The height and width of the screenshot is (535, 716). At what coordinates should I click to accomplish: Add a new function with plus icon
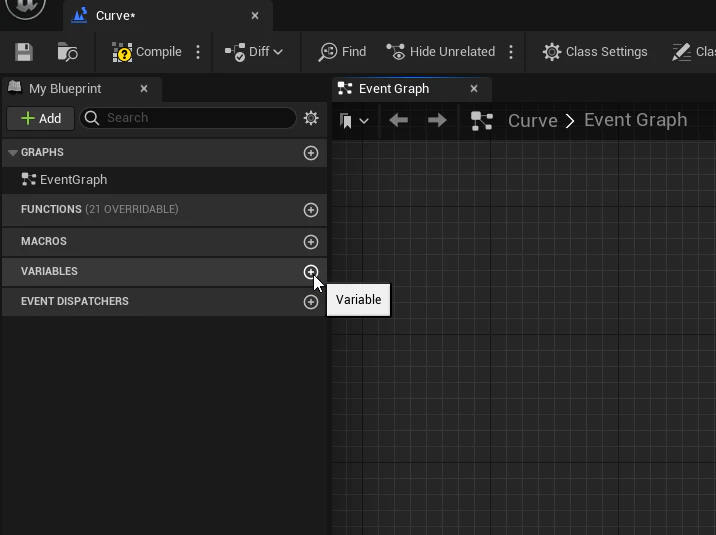[x=311, y=210]
